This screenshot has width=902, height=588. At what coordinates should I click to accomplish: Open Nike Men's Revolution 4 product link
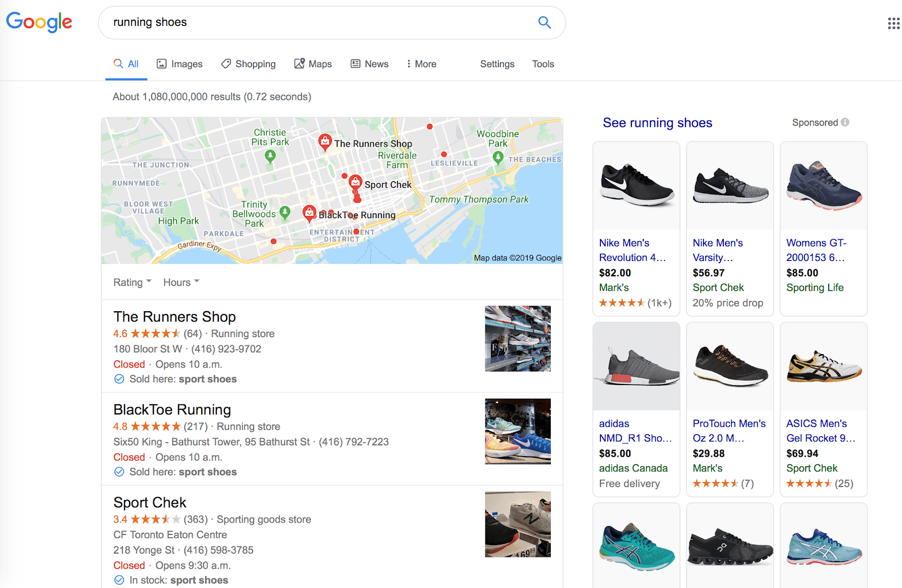pyautogui.click(x=633, y=250)
